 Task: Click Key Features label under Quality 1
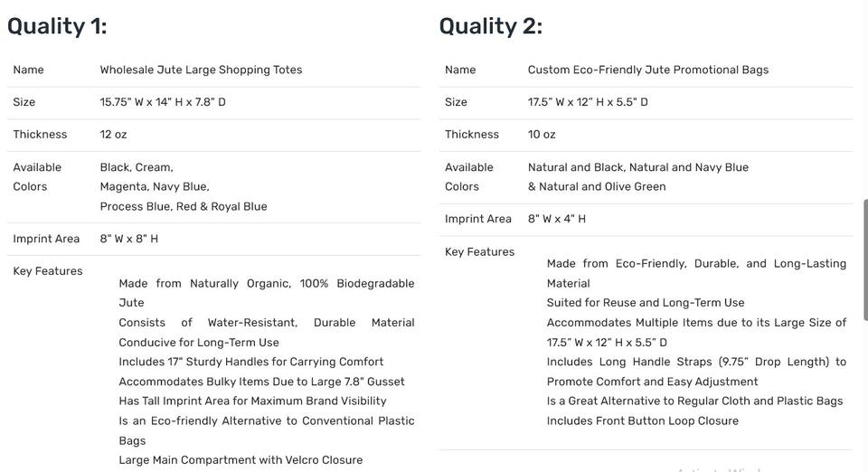48,271
